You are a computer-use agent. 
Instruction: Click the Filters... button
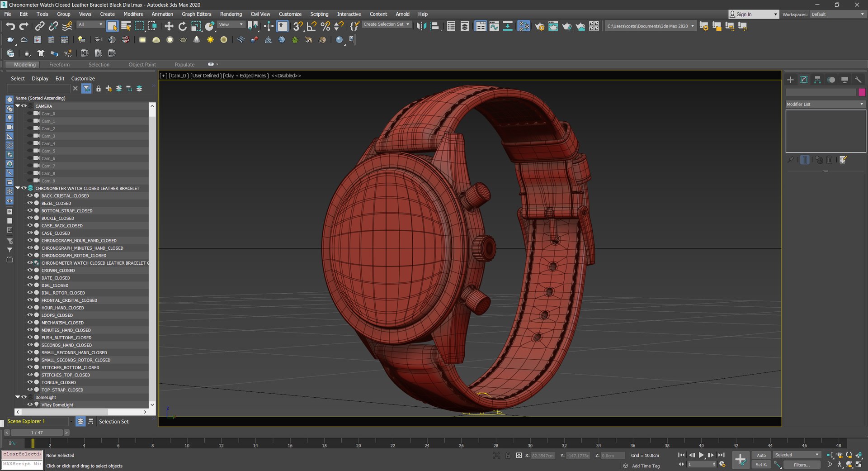point(802,465)
